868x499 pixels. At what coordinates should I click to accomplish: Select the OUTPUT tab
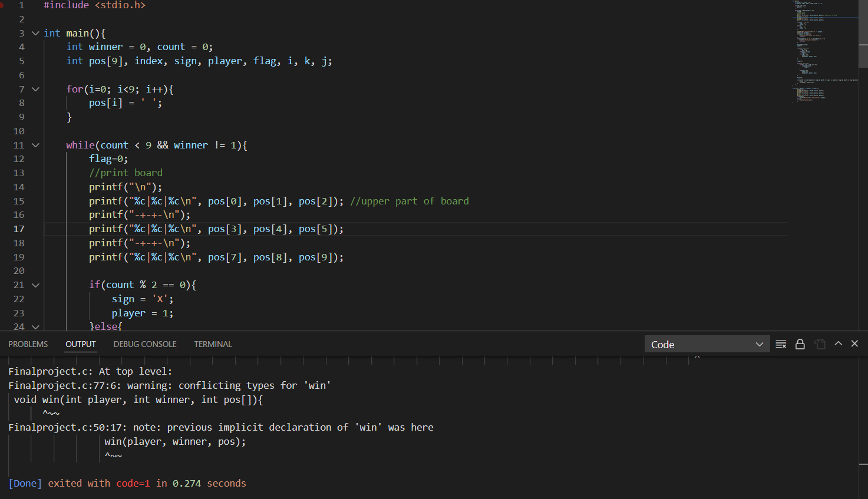[80, 344]
